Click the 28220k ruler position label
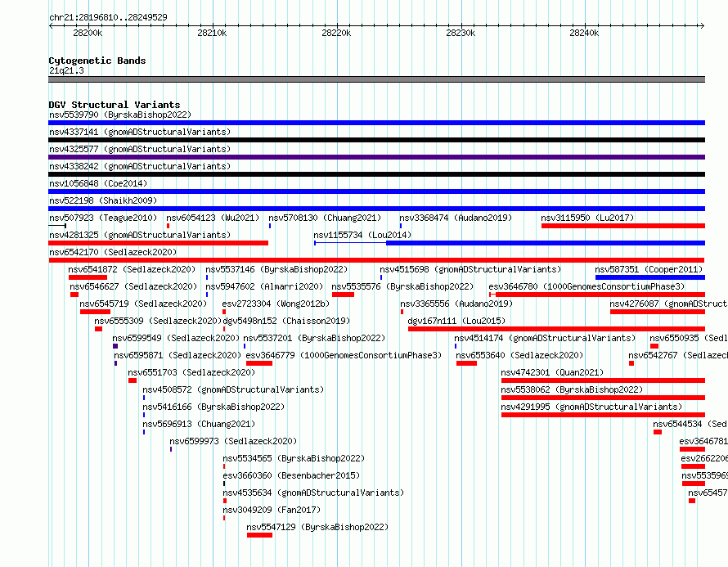The height and width of the screenshot is (567, 728). (336, 33)
